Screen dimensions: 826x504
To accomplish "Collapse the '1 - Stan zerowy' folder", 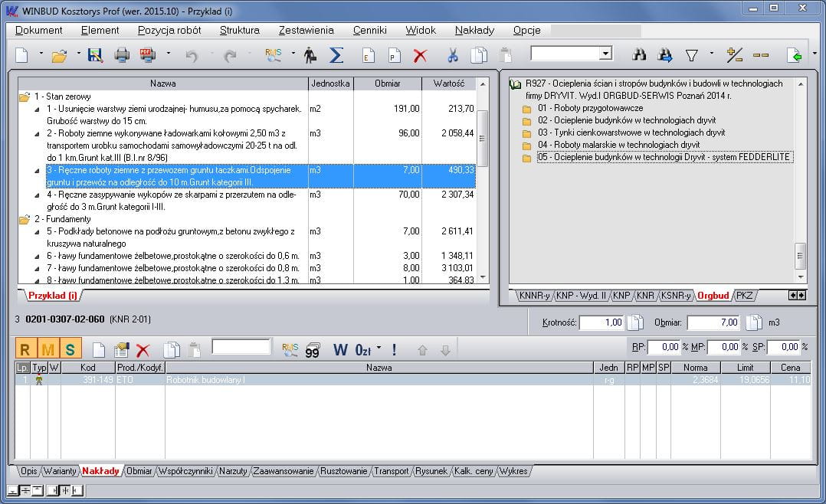I will [x=25, y=97].
